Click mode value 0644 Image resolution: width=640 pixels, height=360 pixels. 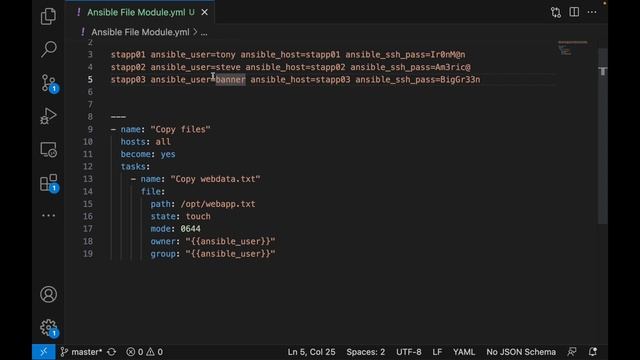click(x=191, y=229)
